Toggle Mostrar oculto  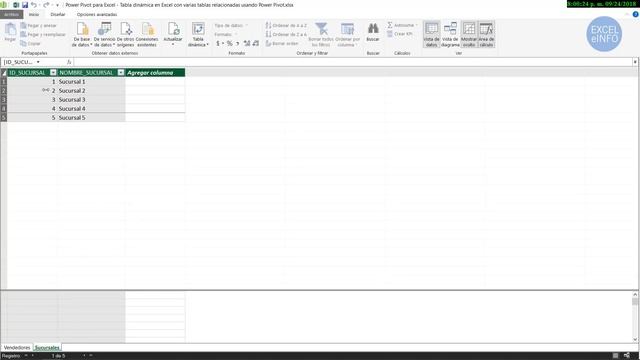[469, 34]
